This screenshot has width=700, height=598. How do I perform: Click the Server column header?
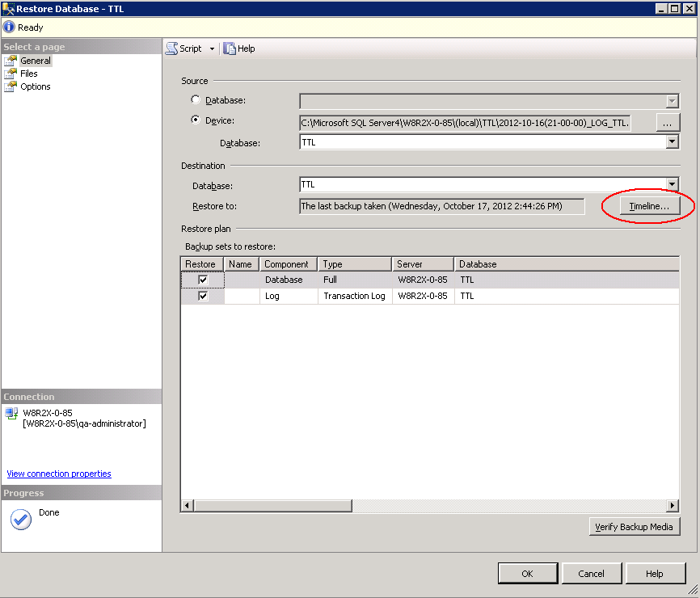(x=424, y=264)
